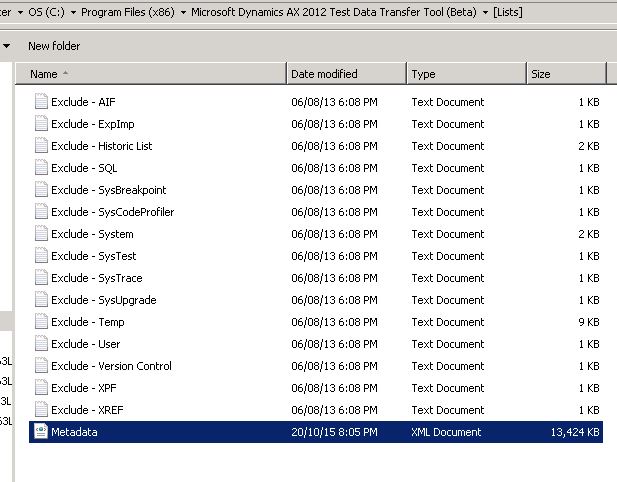617x482 pixels.
Task: Select the Exclude - Temp file icon
Action: pyautogui.click(x=41, y=322)
